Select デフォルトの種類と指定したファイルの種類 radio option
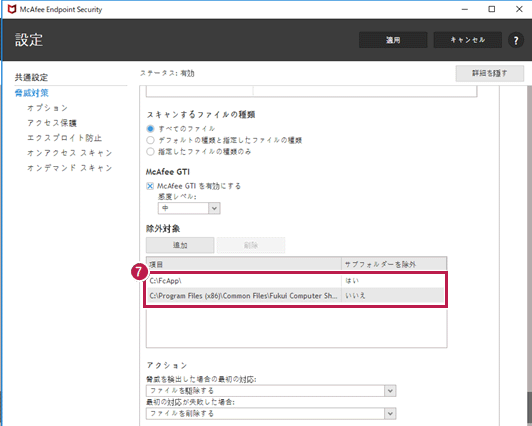 150,140
